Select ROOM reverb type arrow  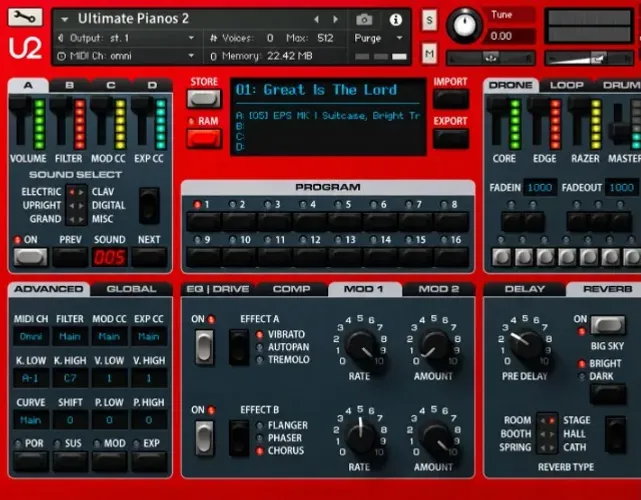point(542,420)
